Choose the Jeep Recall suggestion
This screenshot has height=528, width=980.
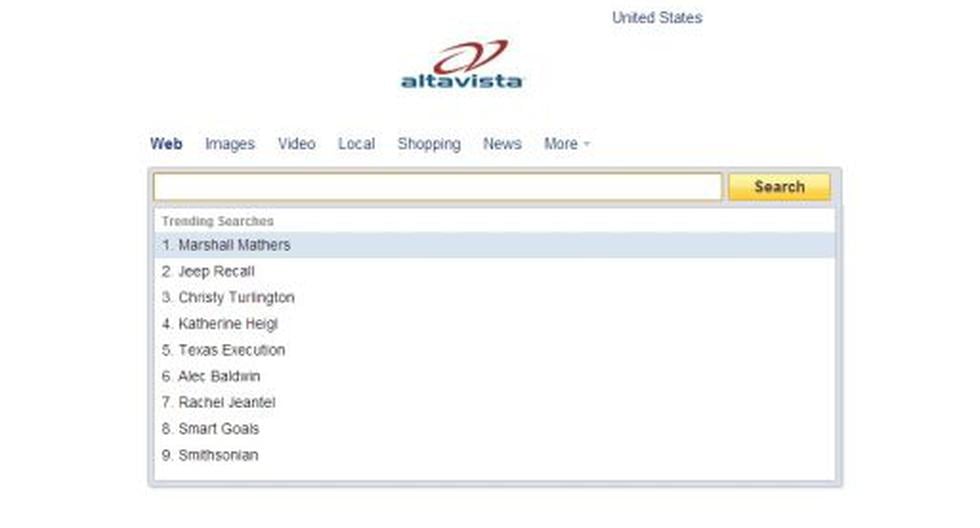pyautogui.click(x=216, y=271)
